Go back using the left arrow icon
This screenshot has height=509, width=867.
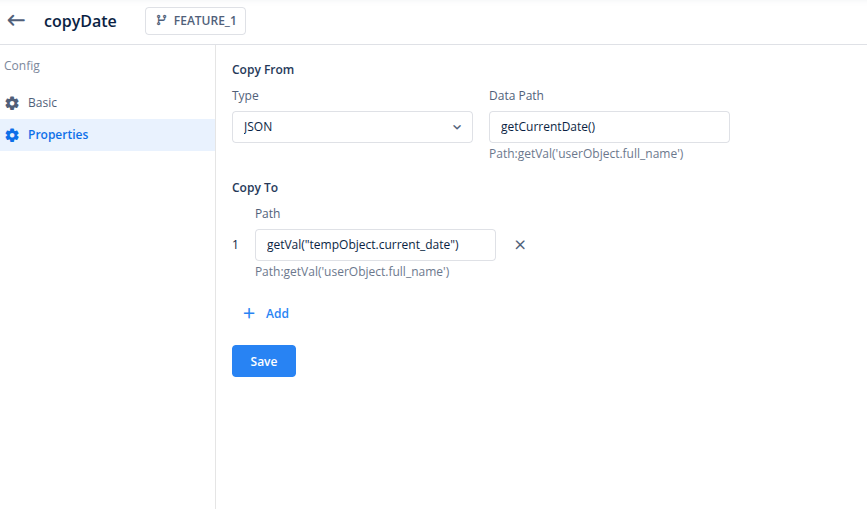pos(16,21)
